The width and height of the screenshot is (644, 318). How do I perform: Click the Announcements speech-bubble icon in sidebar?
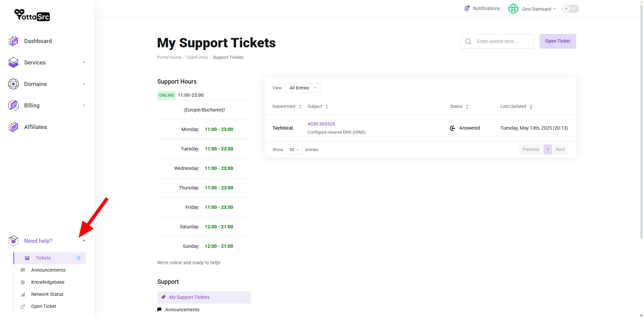pos(23,270)
